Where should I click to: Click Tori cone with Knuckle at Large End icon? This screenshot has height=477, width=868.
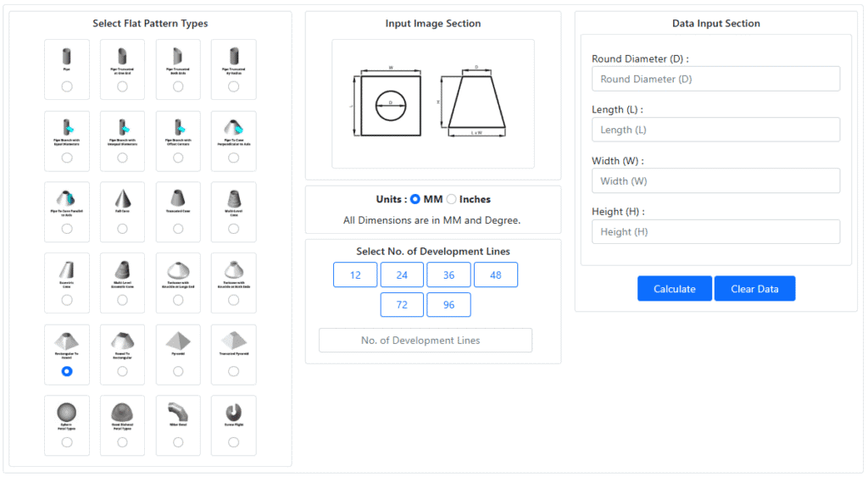tap(178, 269)
